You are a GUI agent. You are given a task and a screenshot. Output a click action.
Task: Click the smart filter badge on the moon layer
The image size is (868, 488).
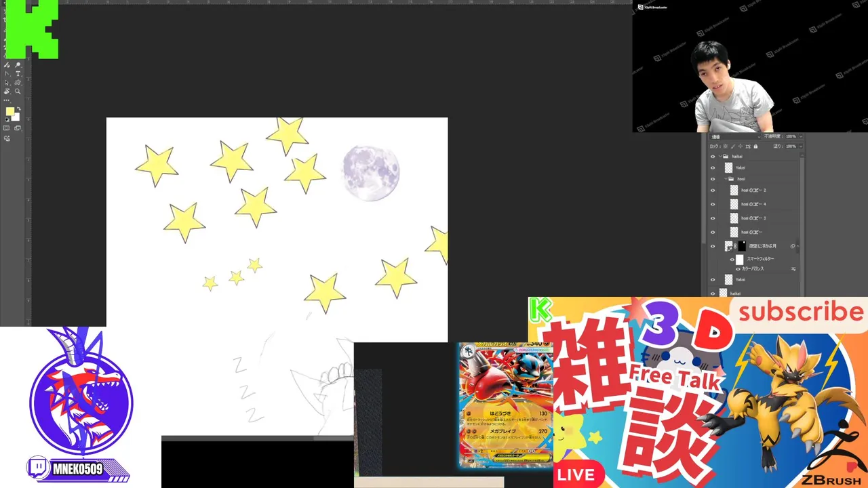[793, 246]
